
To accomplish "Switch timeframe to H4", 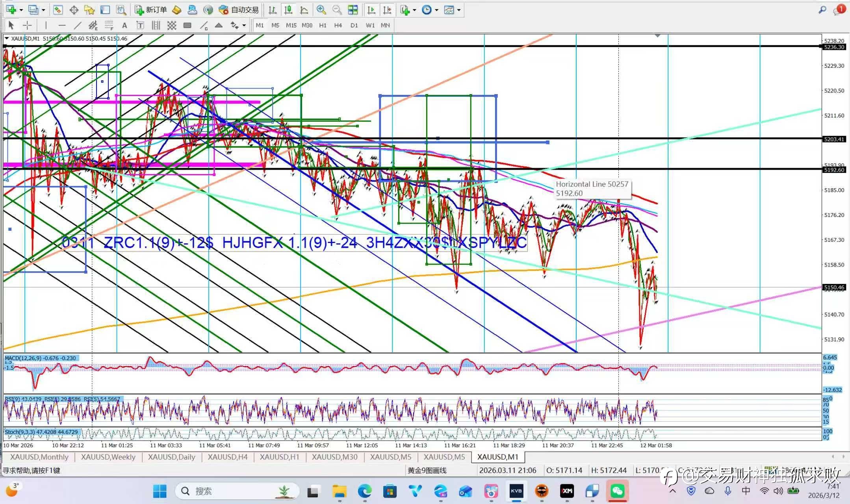I will 338,25.
